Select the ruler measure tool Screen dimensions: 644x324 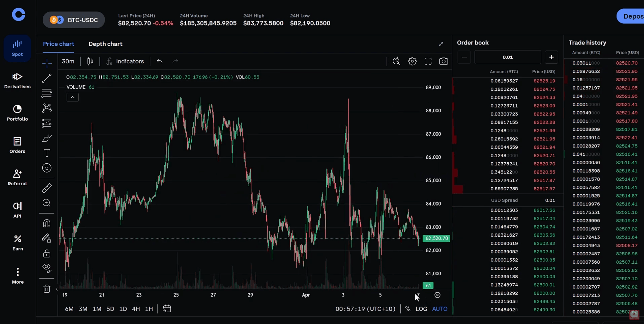point(47,188)
